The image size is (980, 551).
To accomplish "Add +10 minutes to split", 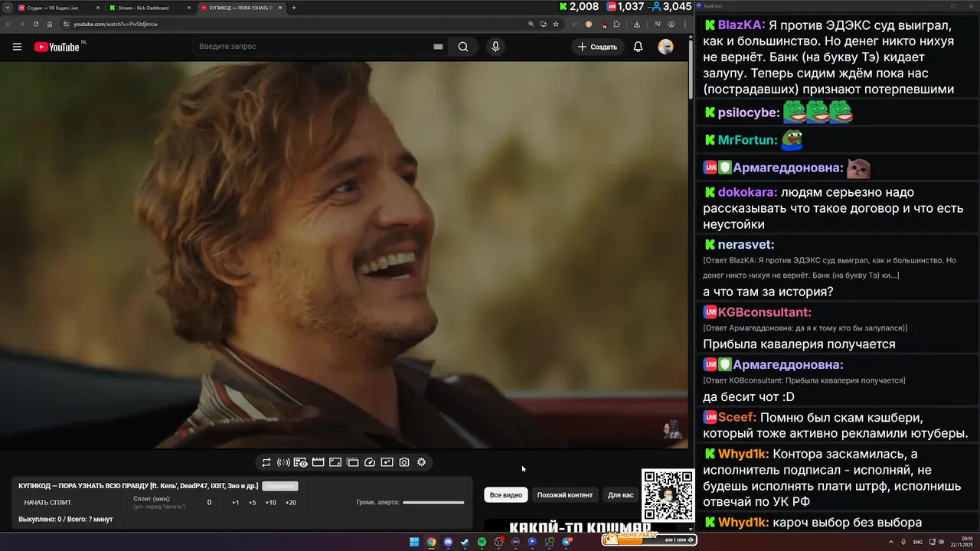I will pos(270,503).
